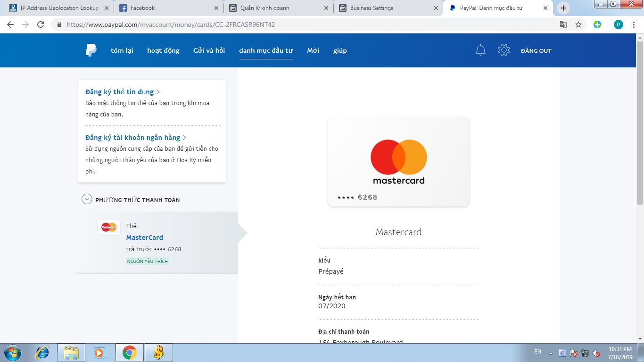
Task: Open the hoạt động menu item
Action: click(163, 50)
